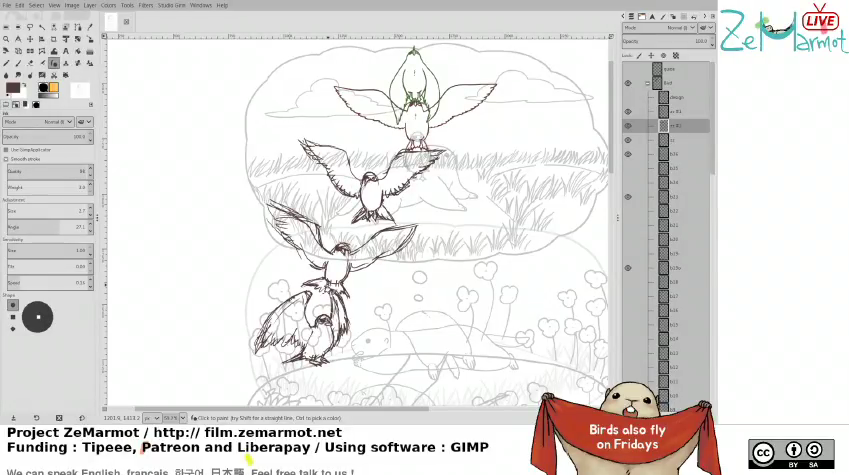Viewport: 849px width, 475px height.
Task: Hide the Bird layer group
Action: tap(628, 83)
